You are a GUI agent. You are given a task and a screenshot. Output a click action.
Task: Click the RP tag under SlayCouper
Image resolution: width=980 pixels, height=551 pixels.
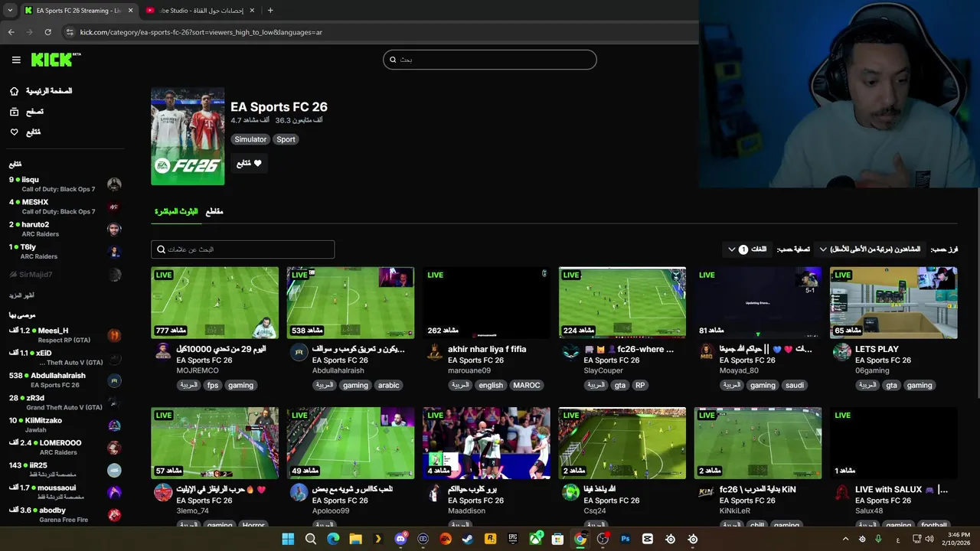(x=640, y=386)
